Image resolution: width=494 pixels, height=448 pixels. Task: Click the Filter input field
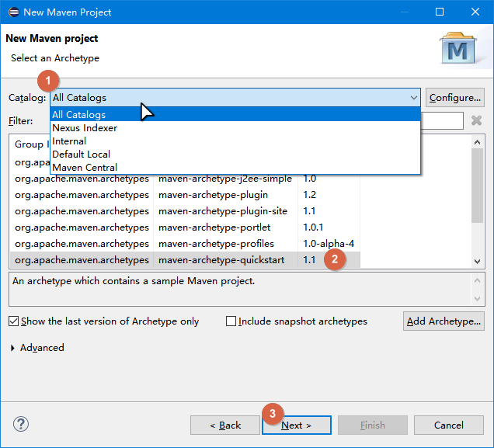click(x=442, y=120)
